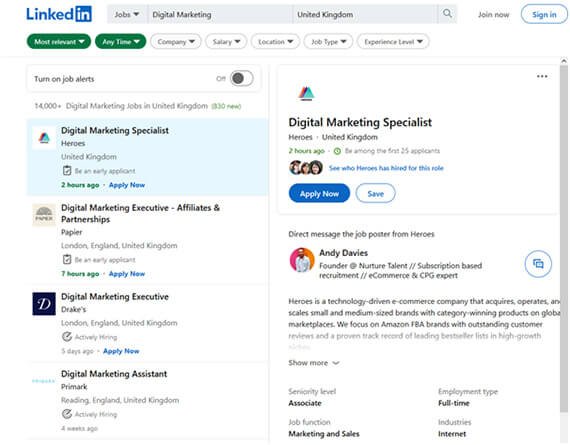
Task: Click the Digital Marketing search keyword field
Action: pos(220,15)
